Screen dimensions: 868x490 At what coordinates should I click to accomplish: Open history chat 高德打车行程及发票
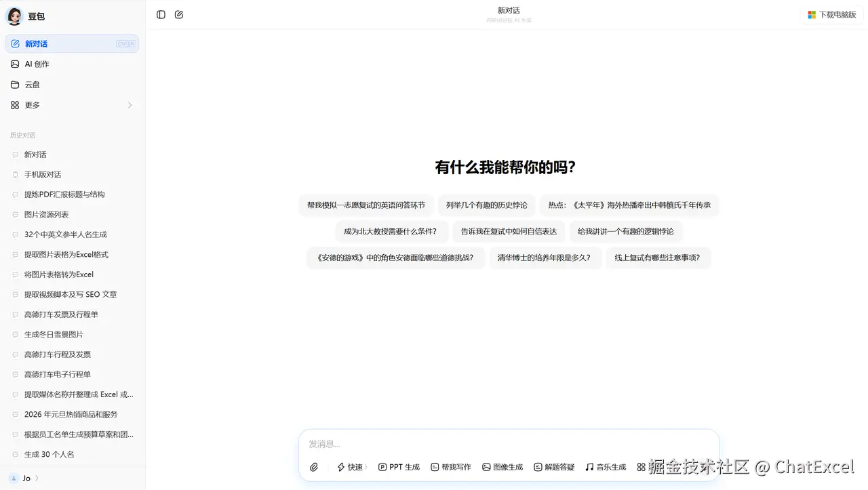[x=72, y=354]
